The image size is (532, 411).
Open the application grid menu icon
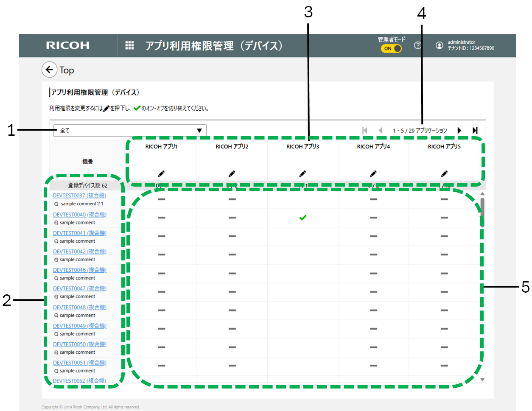[129, 45]
